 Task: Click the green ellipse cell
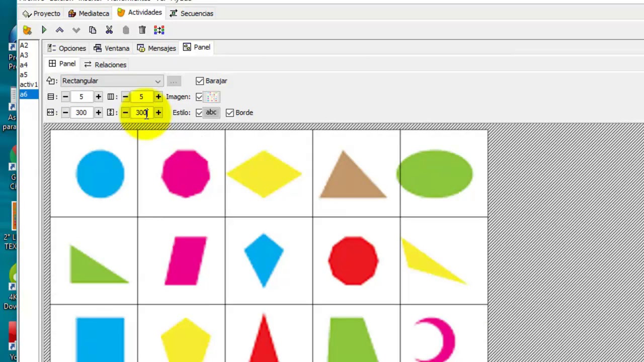[444, 173]
